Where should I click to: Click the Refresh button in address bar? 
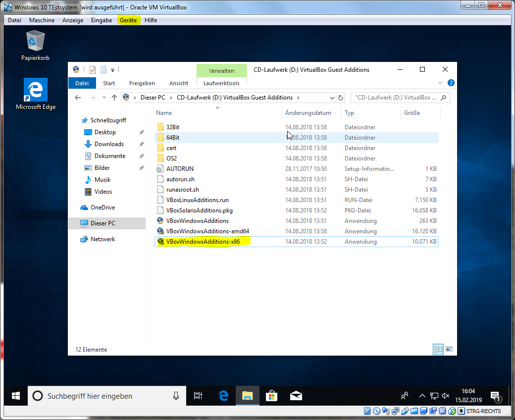pos(341,98)
